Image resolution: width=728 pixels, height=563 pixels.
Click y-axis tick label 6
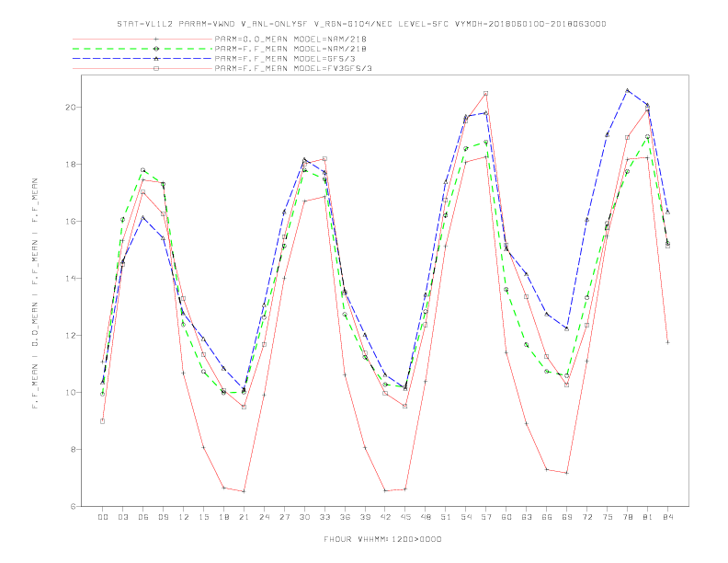[x=73, y=507]
